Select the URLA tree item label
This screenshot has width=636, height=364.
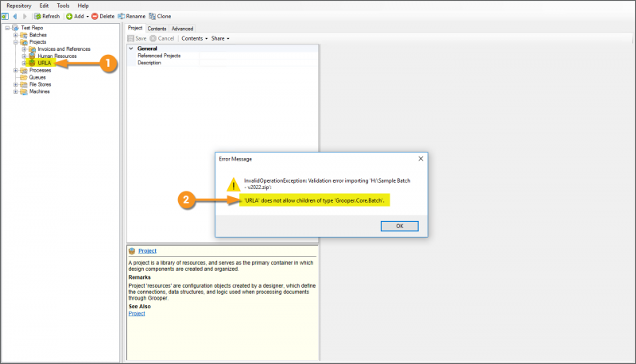pyautogui.click(x=45, y=64)
